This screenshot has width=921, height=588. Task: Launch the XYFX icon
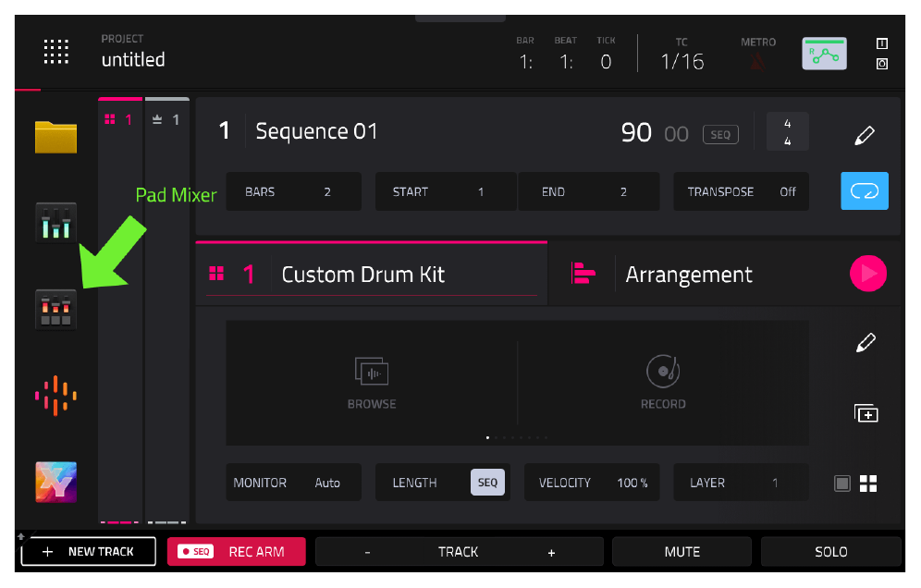pyautogui.click(x=55, y=482)
